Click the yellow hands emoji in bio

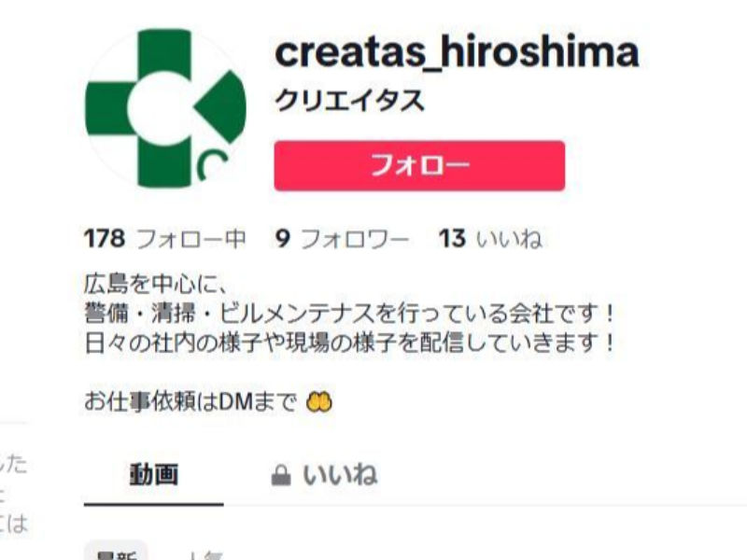[319, 402]
